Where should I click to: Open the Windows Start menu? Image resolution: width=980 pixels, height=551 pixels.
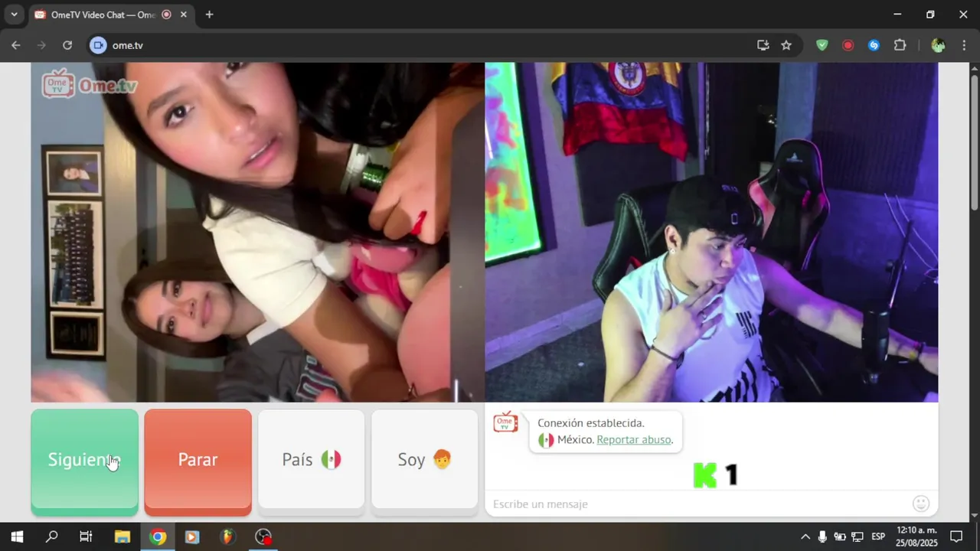point(17,536)
